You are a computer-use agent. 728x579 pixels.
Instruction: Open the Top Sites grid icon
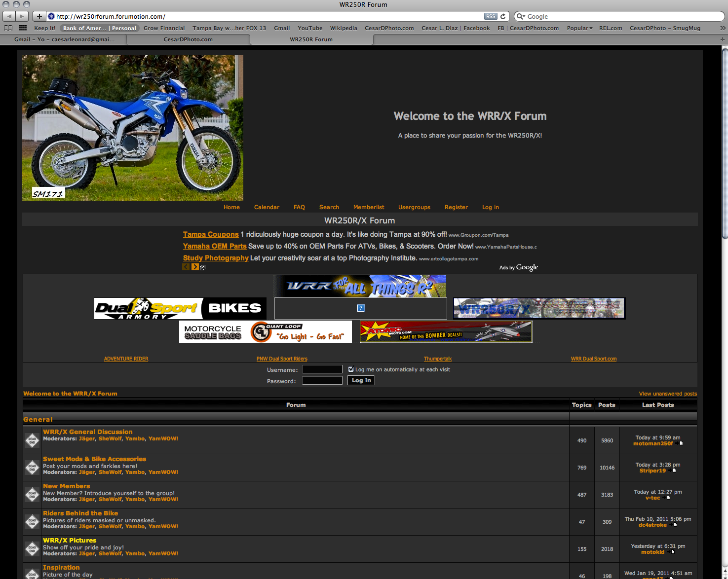point(23,28)
